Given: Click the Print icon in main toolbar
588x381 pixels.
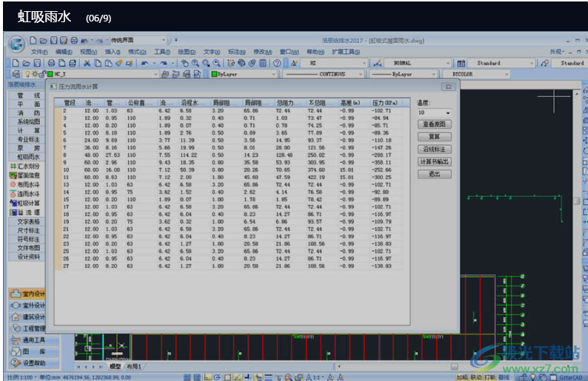Looking at the screenshot, I should tap(51, 63).
